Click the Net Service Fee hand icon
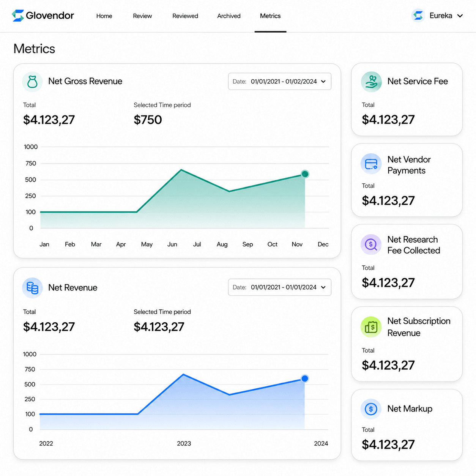 371,82
